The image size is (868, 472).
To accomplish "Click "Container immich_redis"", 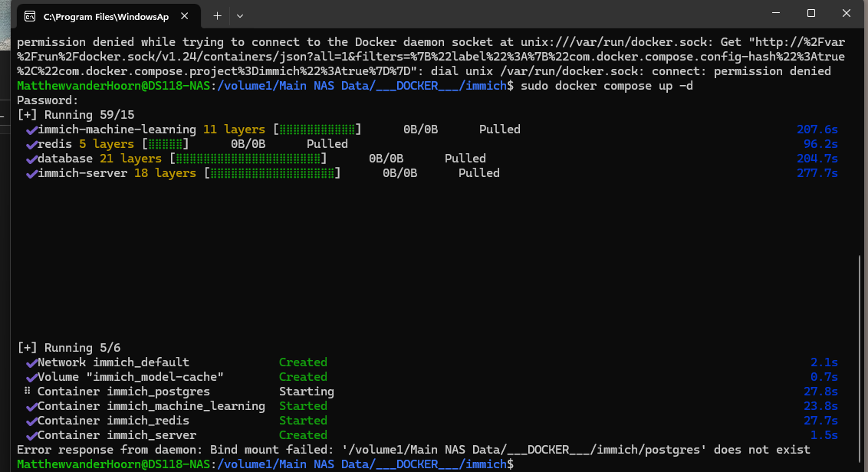I will pos(113,421).
